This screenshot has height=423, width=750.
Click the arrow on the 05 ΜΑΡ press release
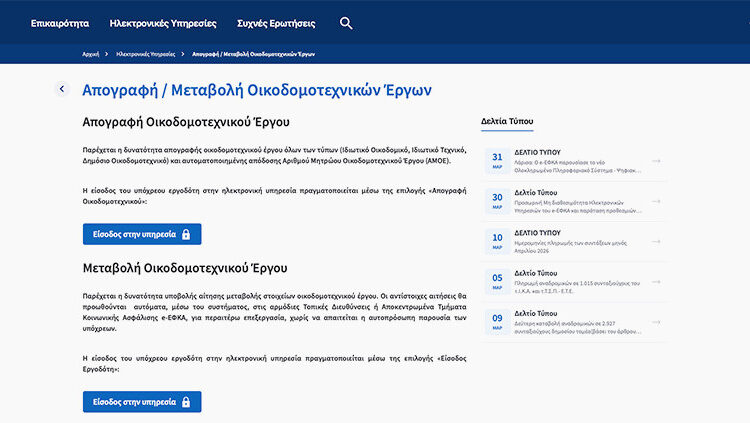tap(656, 281)
